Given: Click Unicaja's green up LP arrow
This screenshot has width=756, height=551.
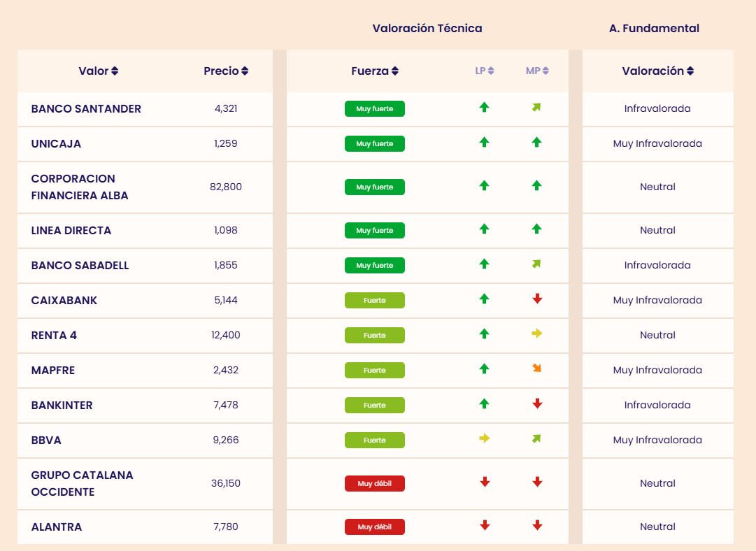Looking at the screenshot, I should [484, 143].
